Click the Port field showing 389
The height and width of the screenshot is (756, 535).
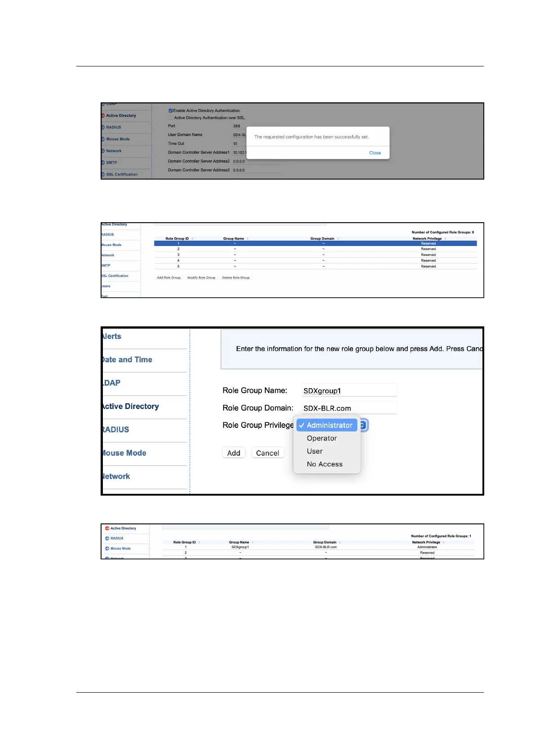[239, 126]
